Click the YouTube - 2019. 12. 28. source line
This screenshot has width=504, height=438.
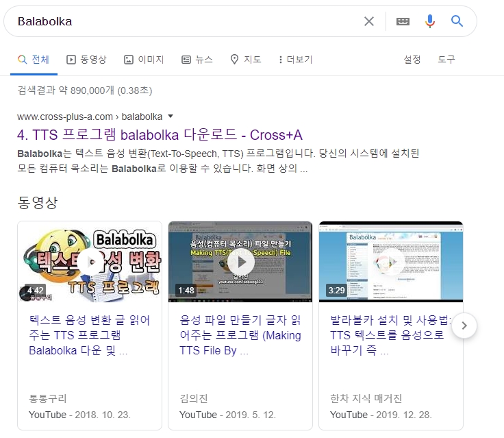coord(381,415)
